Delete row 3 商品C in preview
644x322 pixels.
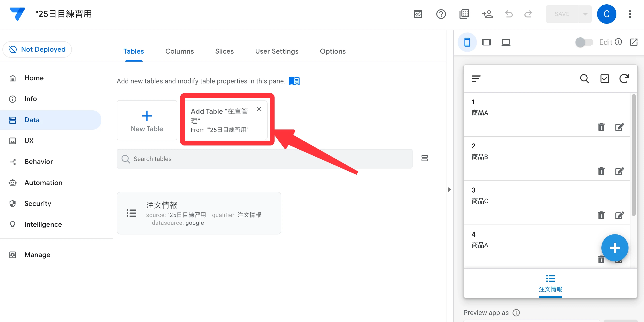point(601,215)
